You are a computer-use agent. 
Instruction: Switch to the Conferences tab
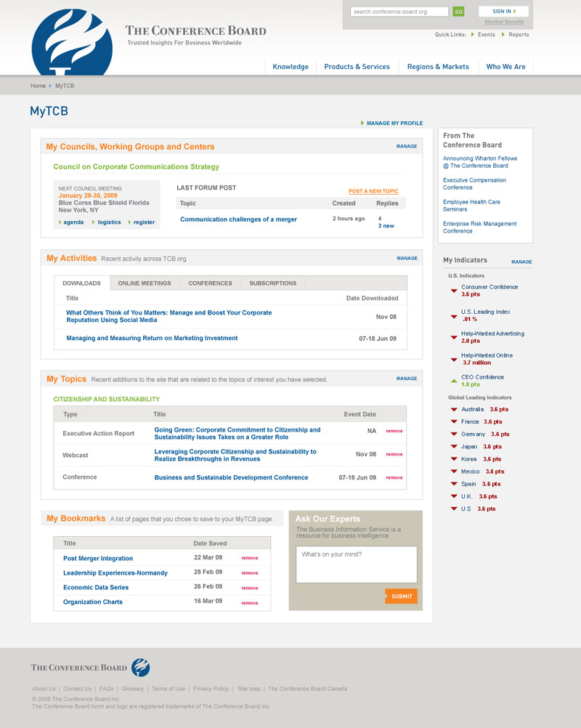pos(210,283)
